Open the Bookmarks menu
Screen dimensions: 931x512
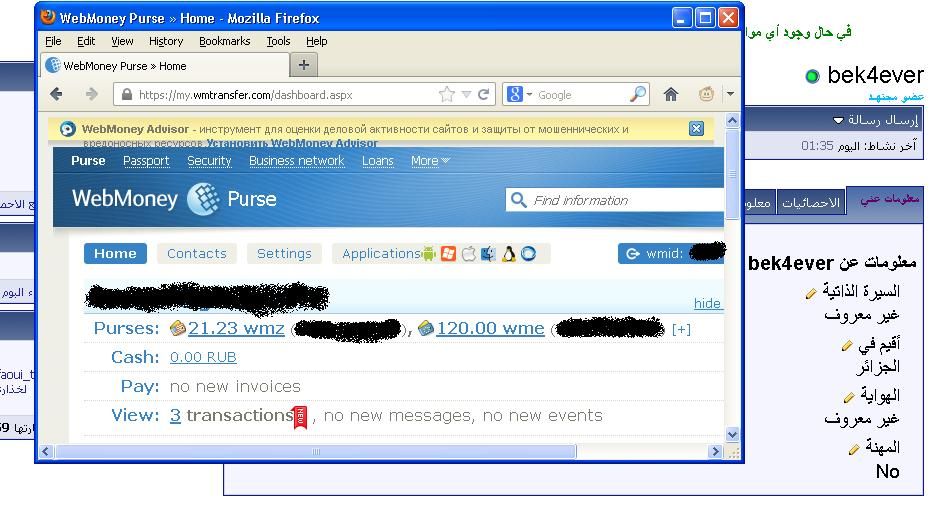click(x=224, y=41)
